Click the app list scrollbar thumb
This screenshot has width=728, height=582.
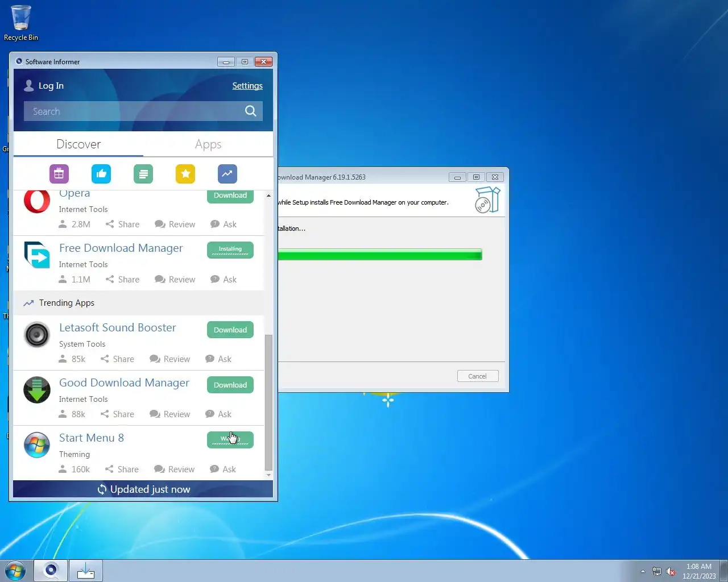pos(268,402)
